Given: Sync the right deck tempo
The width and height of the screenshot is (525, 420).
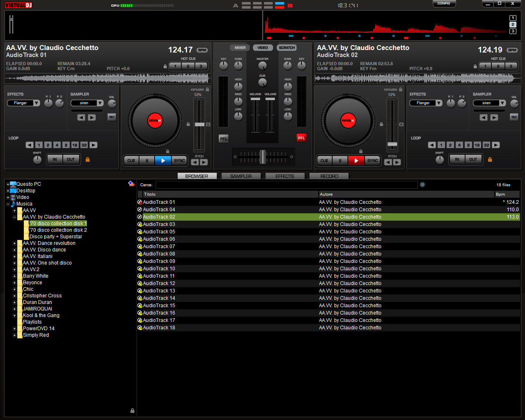Looking at the screenshot, I should [x=372, y=161].
